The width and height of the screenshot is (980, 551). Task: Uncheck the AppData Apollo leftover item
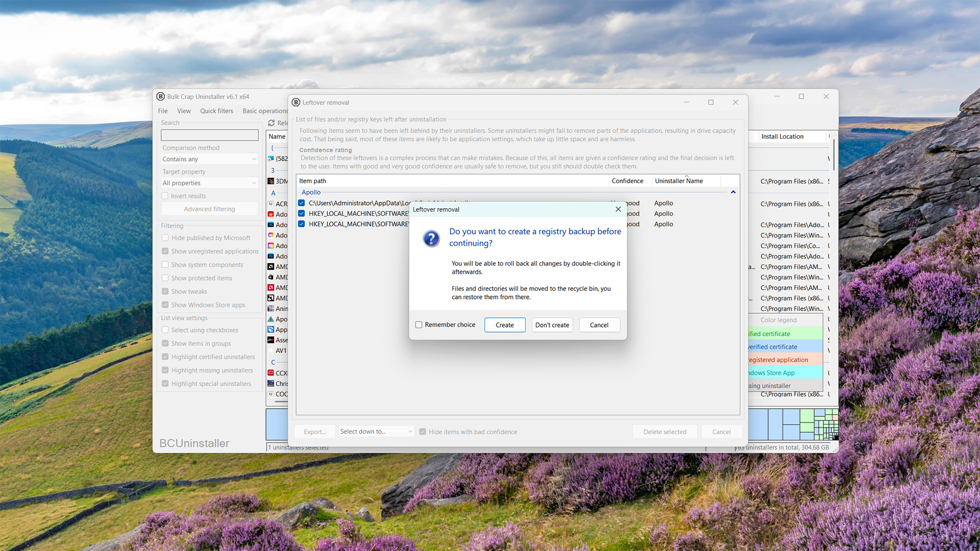302,203
